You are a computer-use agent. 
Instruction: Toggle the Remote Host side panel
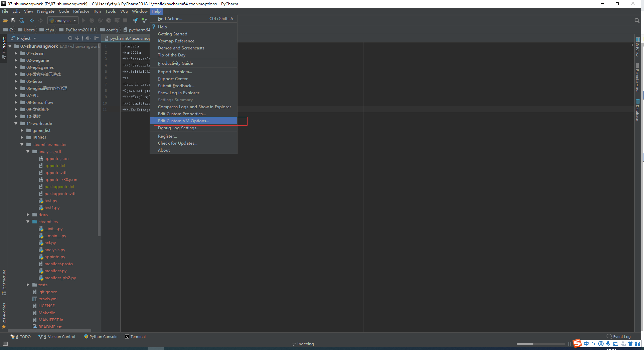pyautogui.click(x=638, y=77)
